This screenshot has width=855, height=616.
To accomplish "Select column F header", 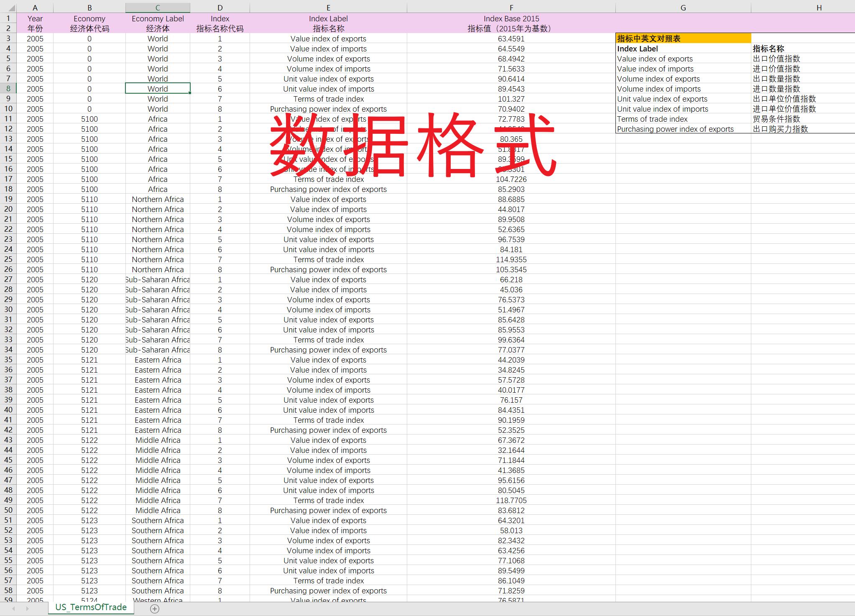I will [511, 8].
